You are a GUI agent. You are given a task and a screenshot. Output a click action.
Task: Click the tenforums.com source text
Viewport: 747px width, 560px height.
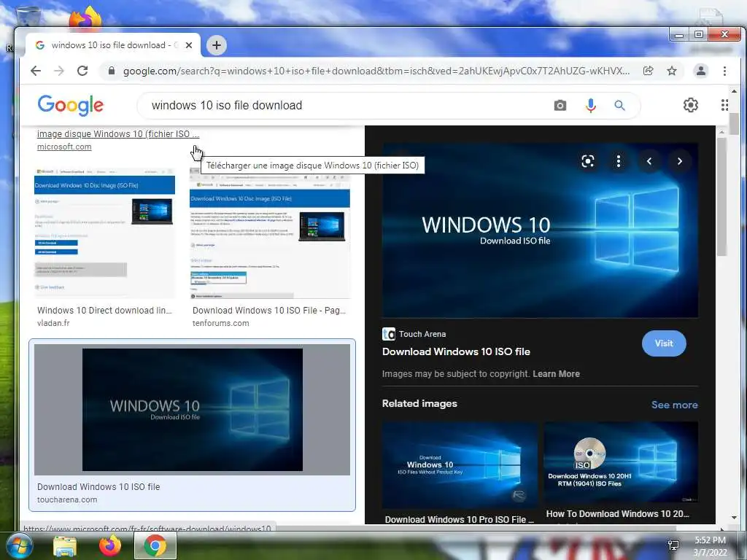[x=220, y=323]
